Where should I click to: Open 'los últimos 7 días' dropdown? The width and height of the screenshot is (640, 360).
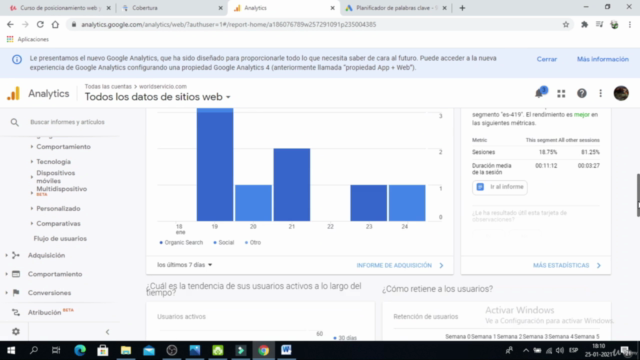click(x=185, y=265)
